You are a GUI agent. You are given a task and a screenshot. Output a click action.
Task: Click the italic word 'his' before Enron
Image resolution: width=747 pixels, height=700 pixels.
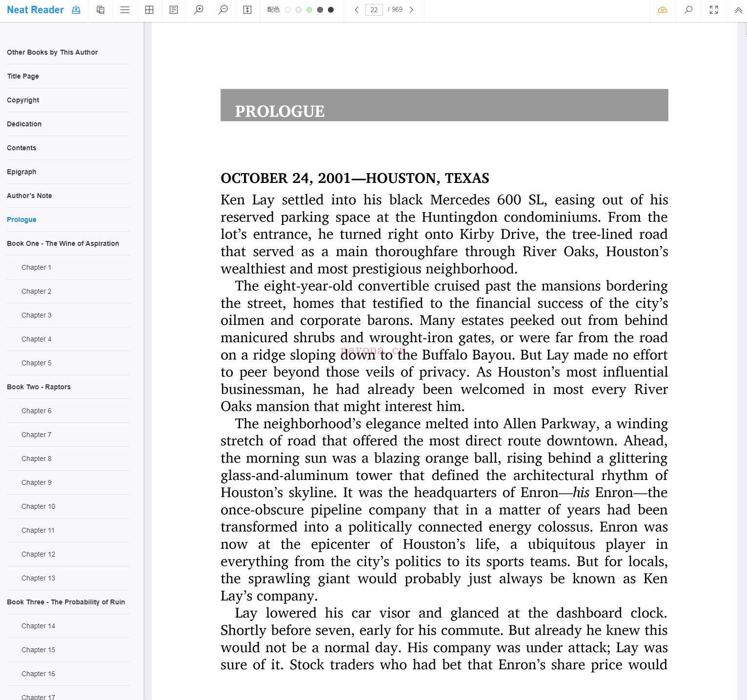click(581, 492)
